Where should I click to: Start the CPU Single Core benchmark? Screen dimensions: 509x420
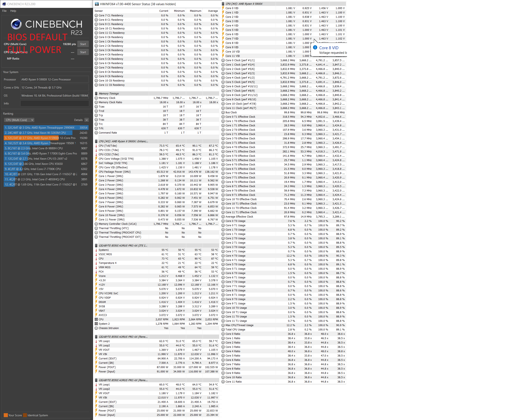(83, 52)
